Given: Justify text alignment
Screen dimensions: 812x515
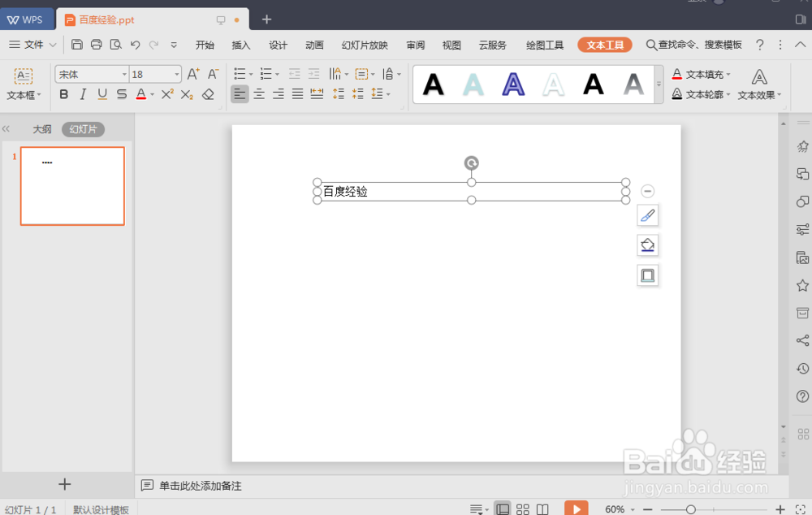Looking at the screenshot, I should pyautogui.click(x=297, y=93).
